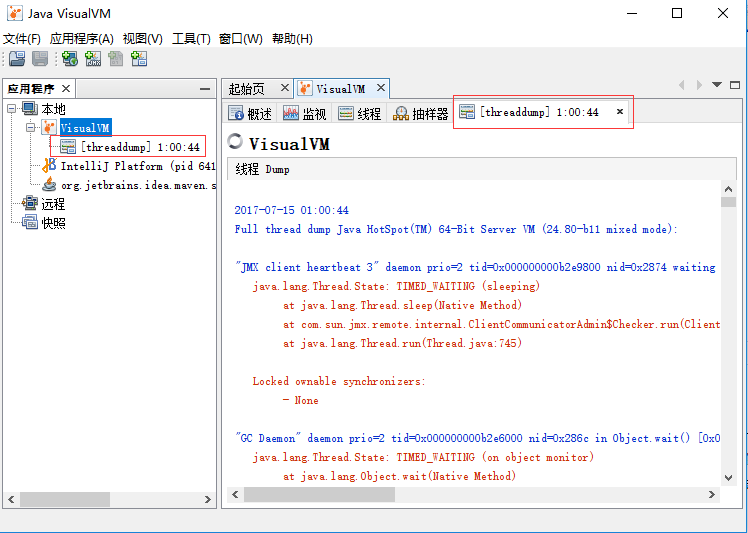Open the 帮助(H) menu
The image size is (748, 533).
coord(292,39)
